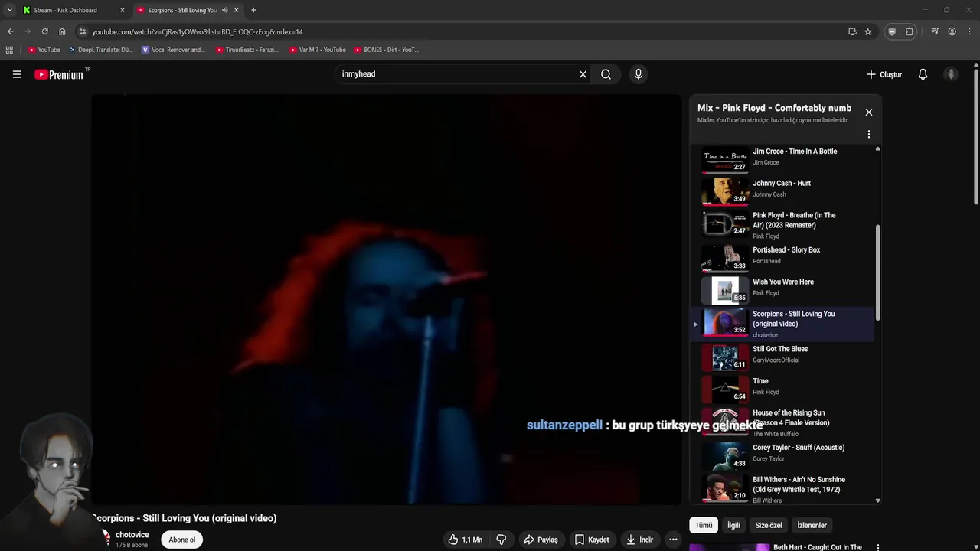The height and width of the screenshot is (551, 980).
Task: Start voice search with microphone icon
Action: (639, 74)
